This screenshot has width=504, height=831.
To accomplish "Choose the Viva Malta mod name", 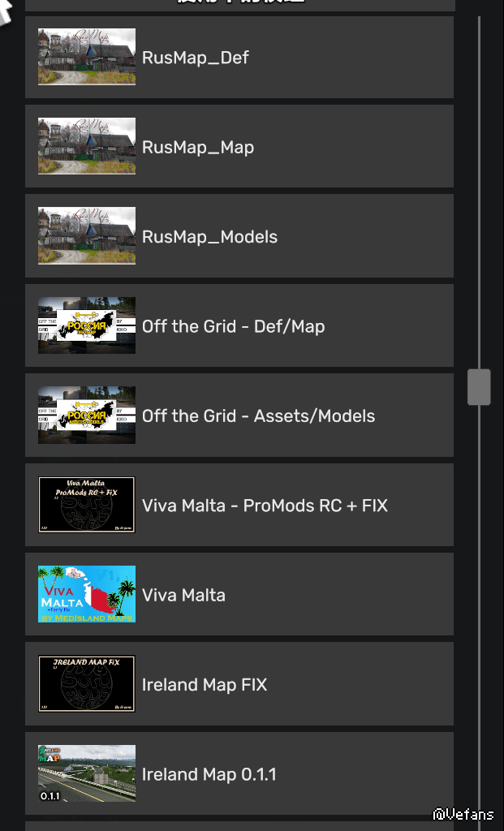I will (x=183, y=595).
